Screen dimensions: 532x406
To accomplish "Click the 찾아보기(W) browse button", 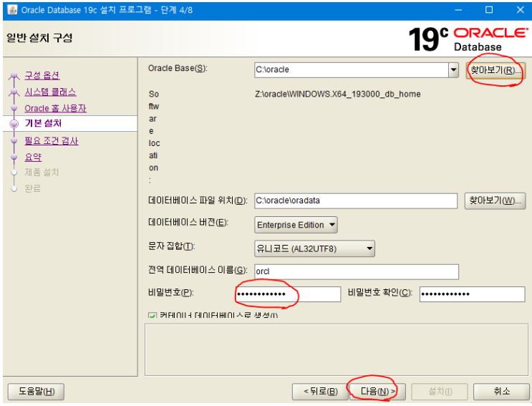I will [495, 200].
